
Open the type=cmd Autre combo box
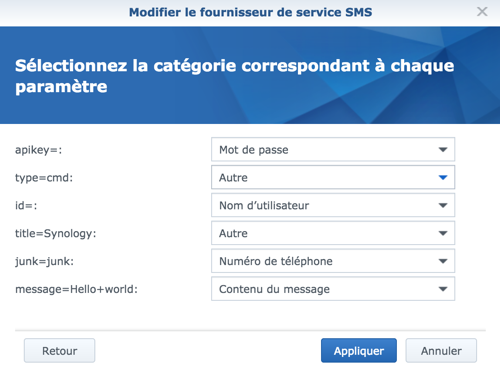333,177
